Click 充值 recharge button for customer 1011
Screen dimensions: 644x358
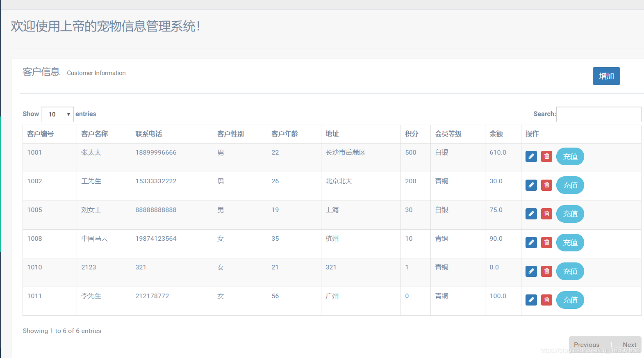(570, 300)
